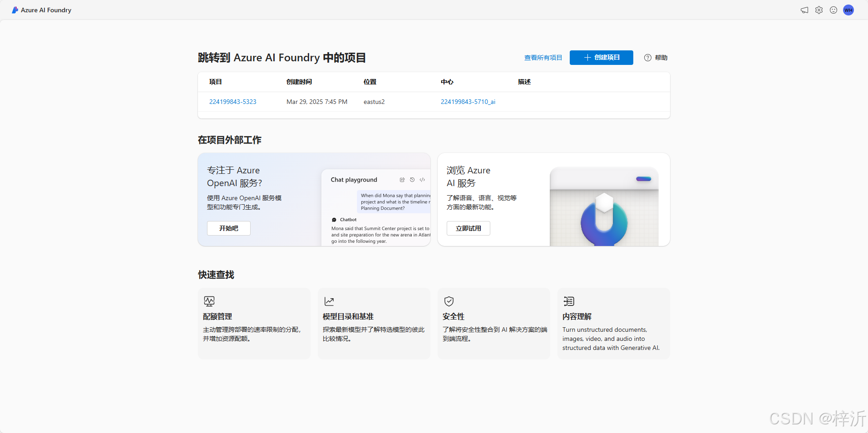Click the Azure AI Foundry header text
The height and width of the screenshot is (433, 868).
click(x=46, y=10)
